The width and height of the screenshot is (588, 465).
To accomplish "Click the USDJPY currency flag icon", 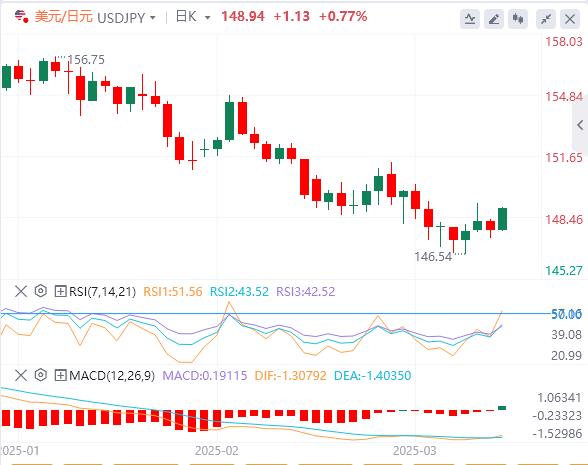I will (x=21, y=16).
